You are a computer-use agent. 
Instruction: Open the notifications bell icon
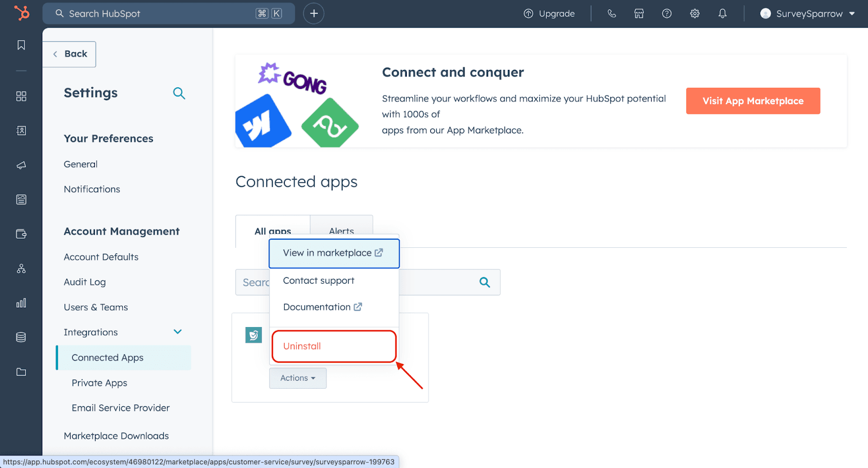click(722, 14)
